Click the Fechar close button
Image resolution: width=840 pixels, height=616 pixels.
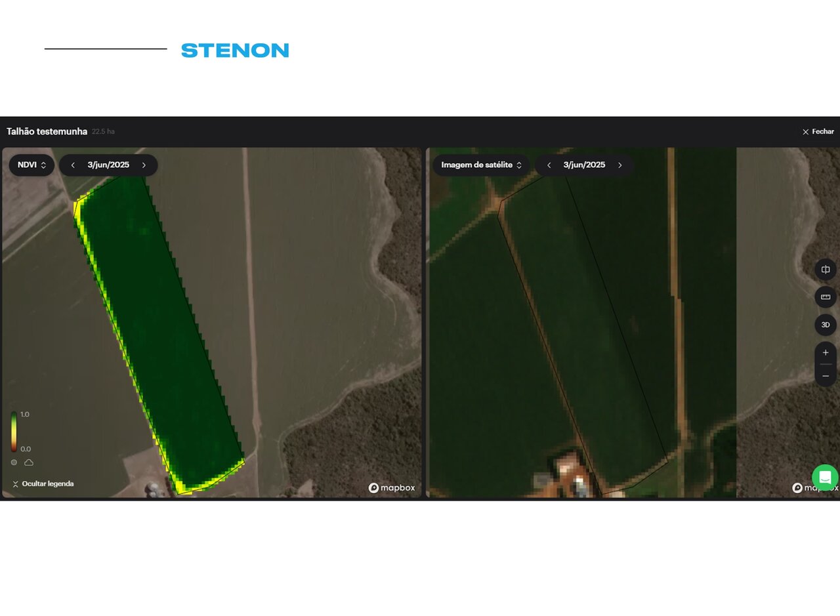pos(818,132)
